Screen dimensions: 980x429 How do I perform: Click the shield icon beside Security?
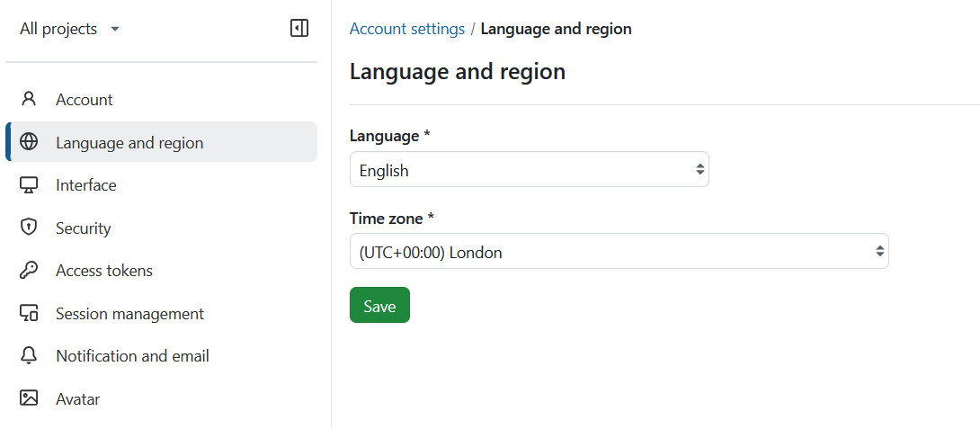point(29,228)
